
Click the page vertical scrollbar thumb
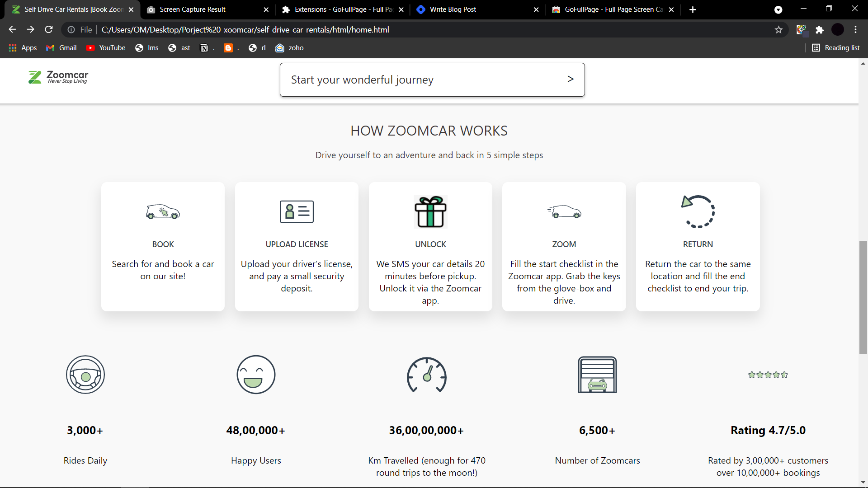tap(863, 298)
